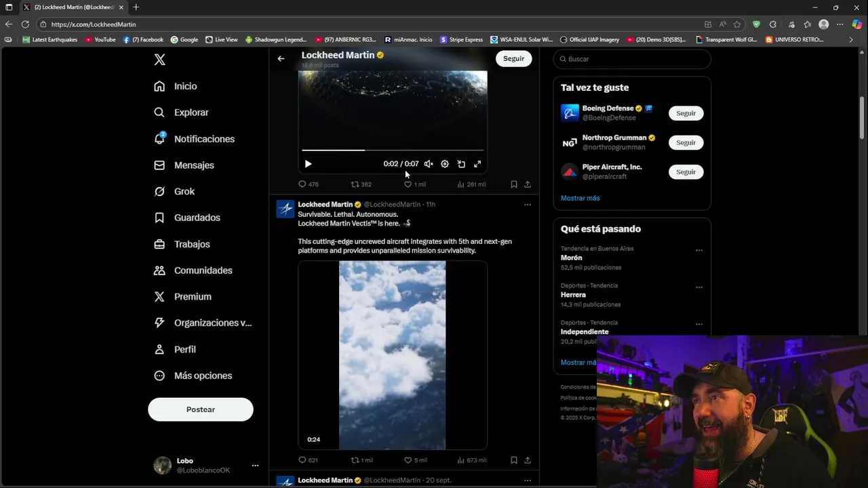The image size is (868, 488).
Task: Share the Vectis tweet
Action: pyautogui.click(x=528, y=460)
